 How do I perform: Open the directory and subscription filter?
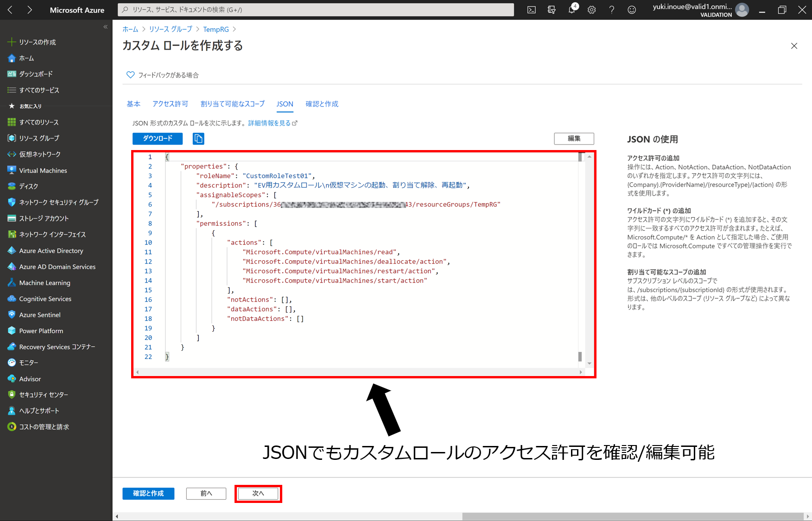(552, 10)
